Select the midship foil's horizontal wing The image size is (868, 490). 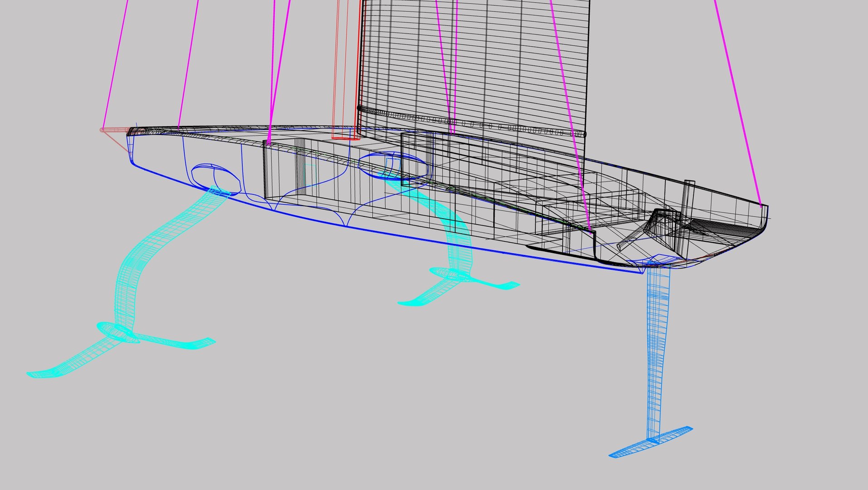pyautogui.click(x=458, y=287)
